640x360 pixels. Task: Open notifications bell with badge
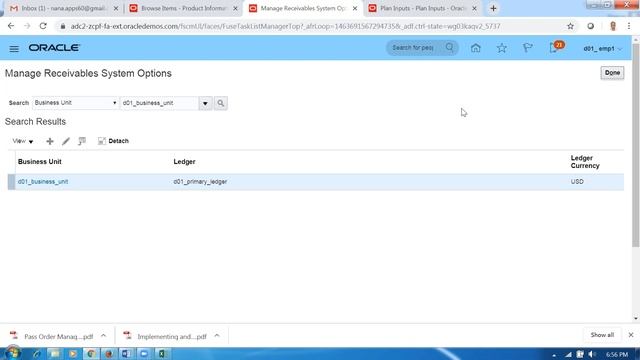click(x=556, y=47)
